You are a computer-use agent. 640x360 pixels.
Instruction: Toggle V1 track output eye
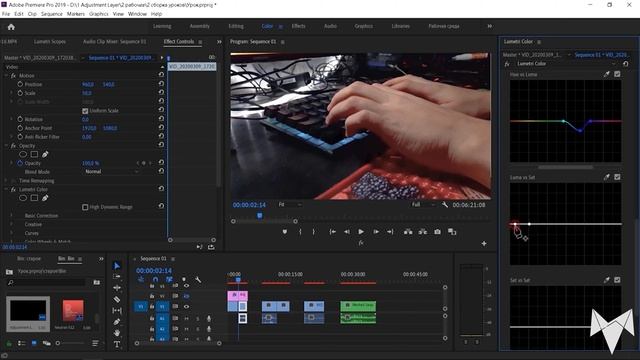187,307
